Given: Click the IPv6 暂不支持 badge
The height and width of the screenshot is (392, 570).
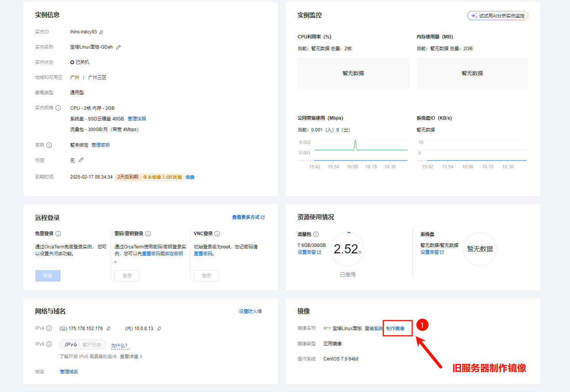Looking at the screenshot, I should click(83, 345).
